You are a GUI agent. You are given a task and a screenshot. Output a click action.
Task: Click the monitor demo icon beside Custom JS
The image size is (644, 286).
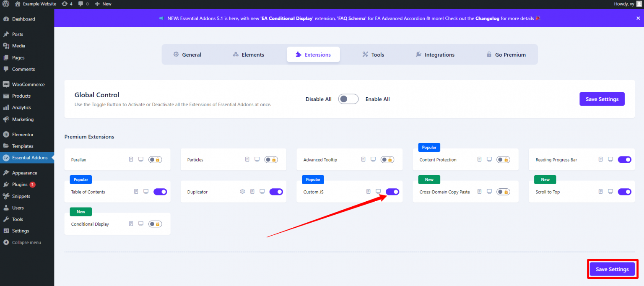pos(378,191)
